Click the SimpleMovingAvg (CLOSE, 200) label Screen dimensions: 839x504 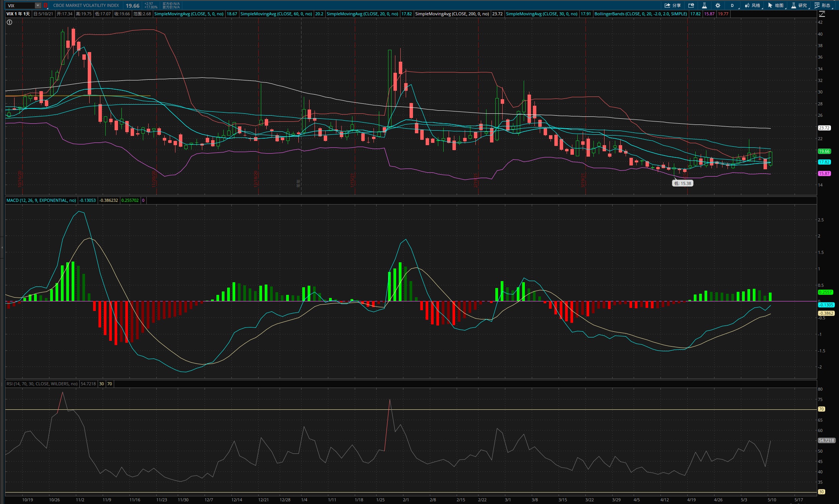coord(452,14)
